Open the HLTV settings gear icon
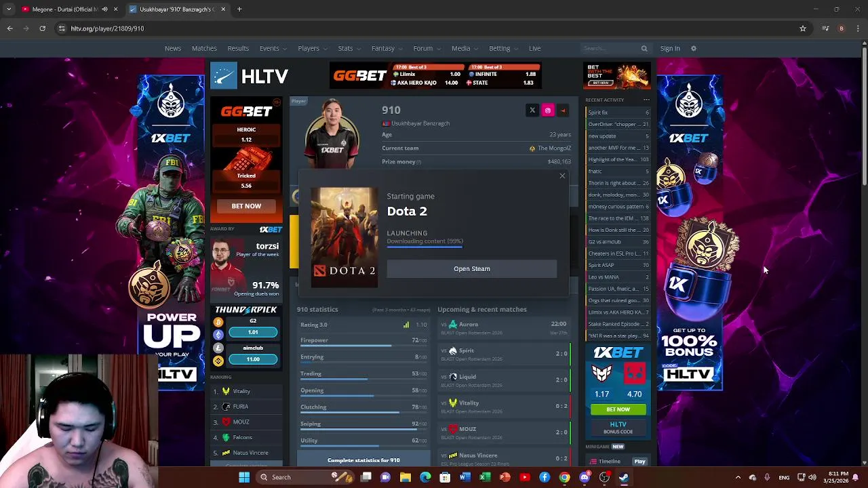Screen dimensions: 868x488 tap(693, 48)
